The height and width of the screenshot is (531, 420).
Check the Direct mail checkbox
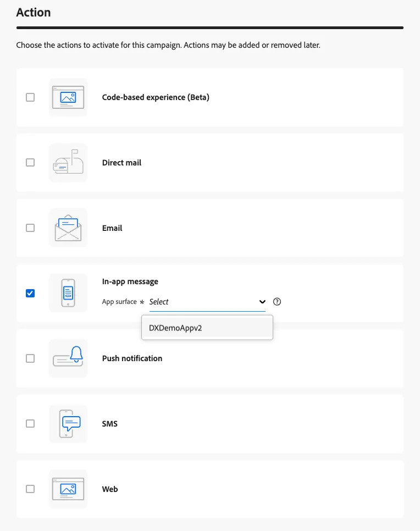30,163
